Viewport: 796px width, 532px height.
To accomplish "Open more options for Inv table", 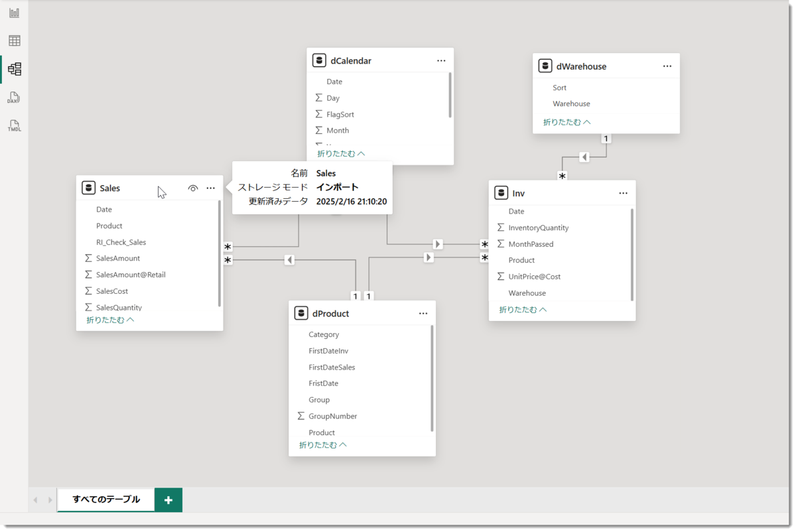I will 623,193.
